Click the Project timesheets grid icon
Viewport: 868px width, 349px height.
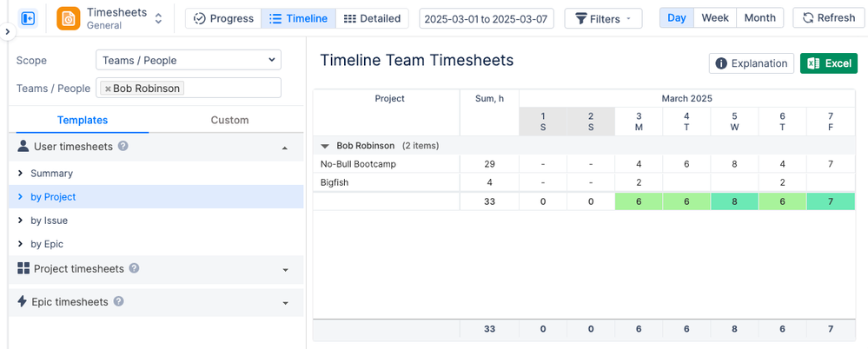click(23, 268)
